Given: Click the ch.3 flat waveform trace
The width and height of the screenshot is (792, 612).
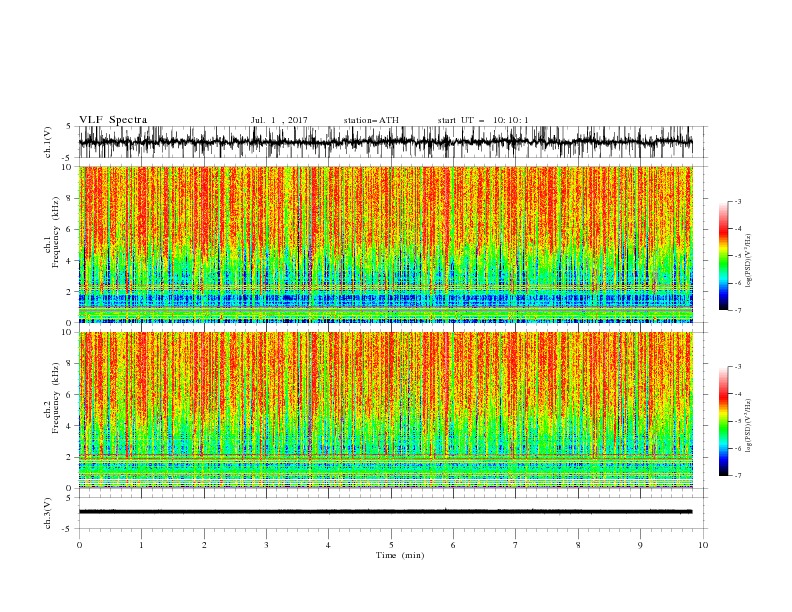Looking at the screenshot, I should coord(385,512).
